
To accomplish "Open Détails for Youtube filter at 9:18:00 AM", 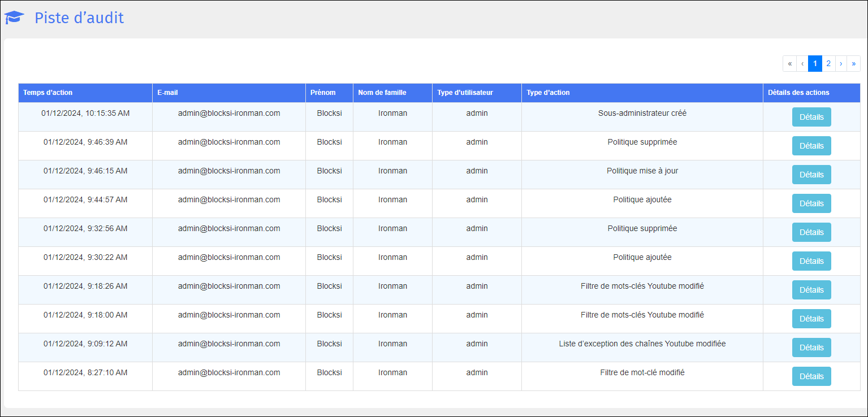I will [x=811, y=319].
